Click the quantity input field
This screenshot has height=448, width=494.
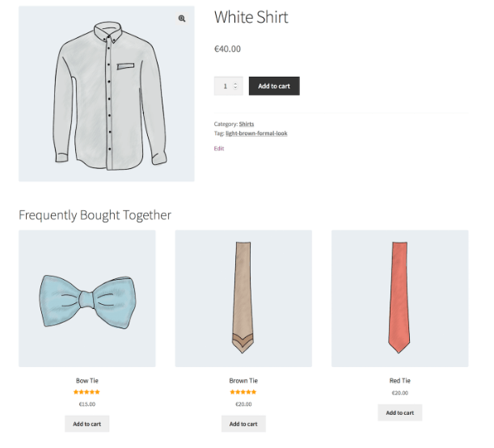point(224,86)
